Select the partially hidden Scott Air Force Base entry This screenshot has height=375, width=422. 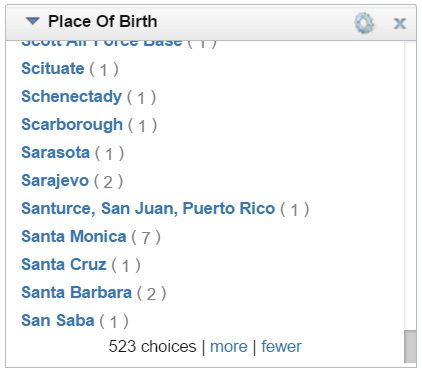(102, 43)
